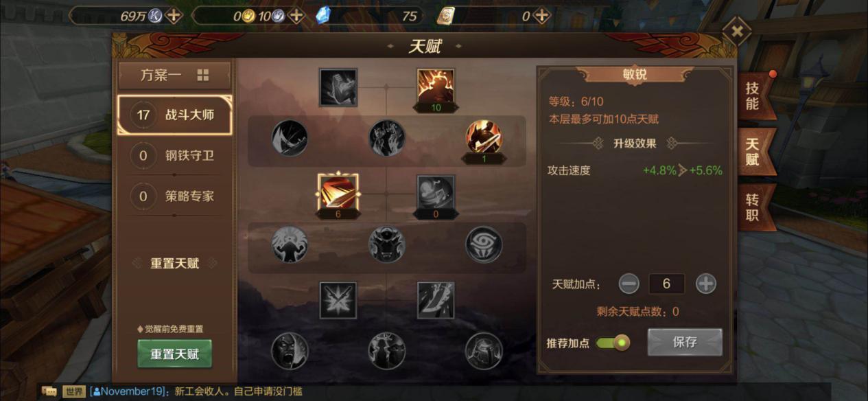Open the 方案一 scheme selector grid
The width and height of the screenshot is (868, 401).
203,76
